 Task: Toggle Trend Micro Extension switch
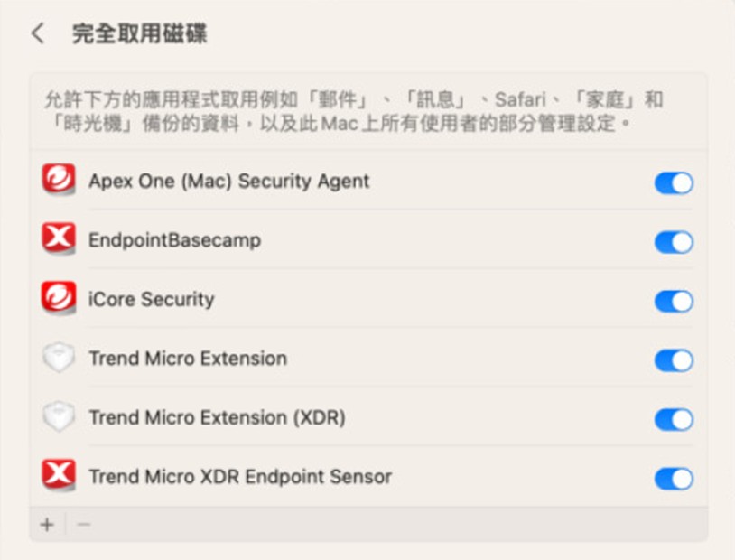[674, 360]
